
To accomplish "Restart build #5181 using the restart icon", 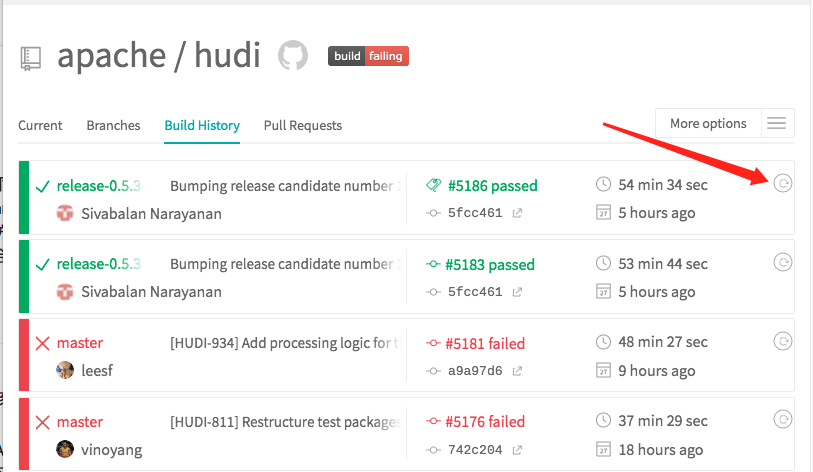I will (x=782, y=341).
